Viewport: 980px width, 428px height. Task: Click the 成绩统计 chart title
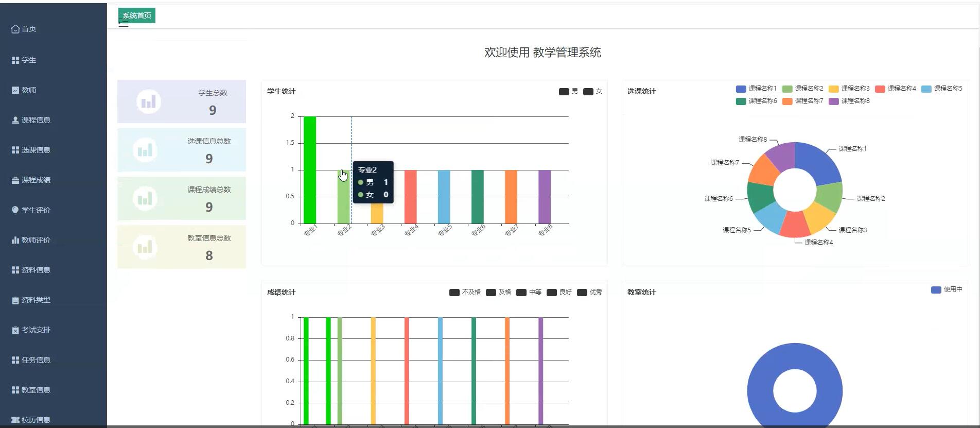click(x=281, y=292)
